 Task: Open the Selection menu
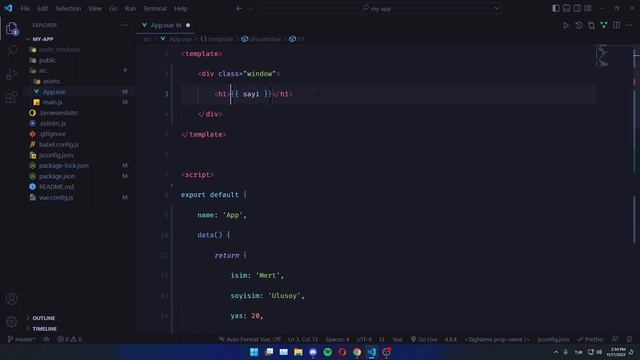tap(68, 8)
